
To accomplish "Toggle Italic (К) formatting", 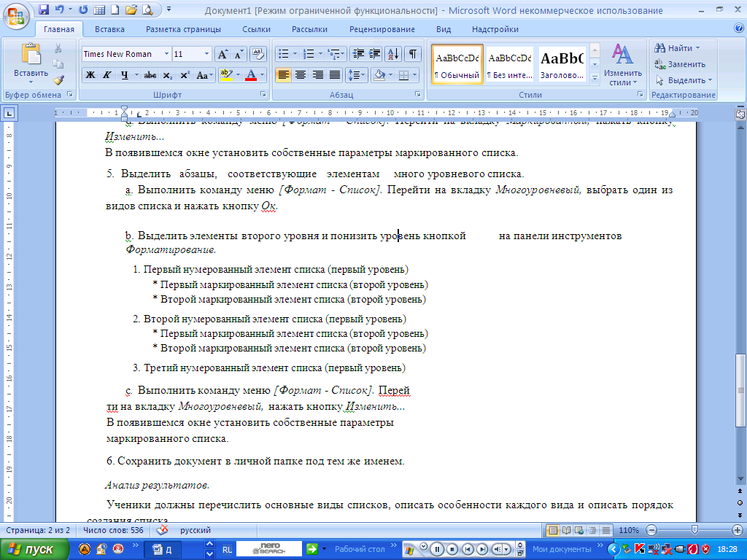I will pos(107,75).
